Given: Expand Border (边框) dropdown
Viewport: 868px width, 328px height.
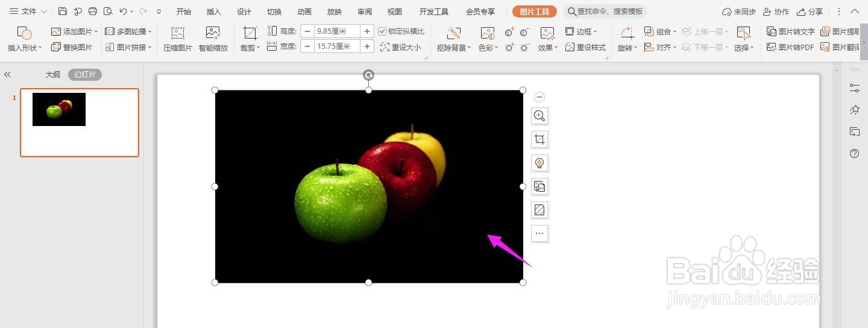Looking at the screenshot, I should [595, 31].
